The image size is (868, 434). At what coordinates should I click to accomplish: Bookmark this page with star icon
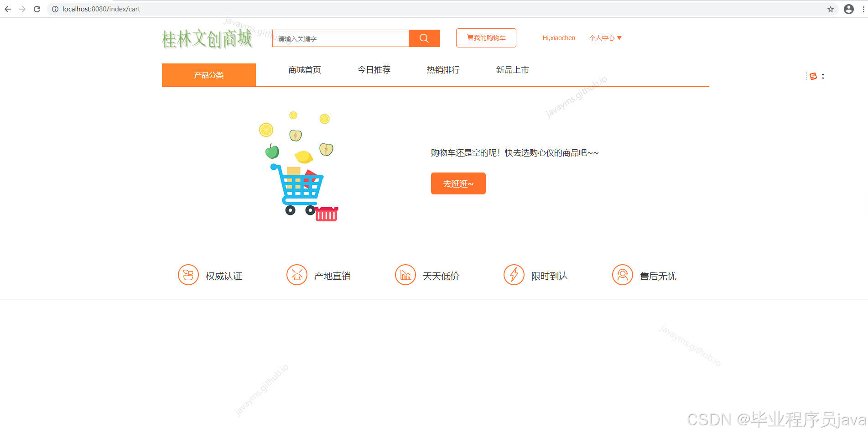[831, 9]
